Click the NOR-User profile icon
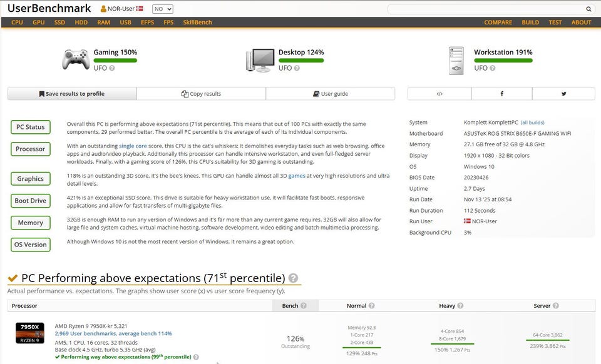This screenshot has width=601, height=364. [103, 8]
